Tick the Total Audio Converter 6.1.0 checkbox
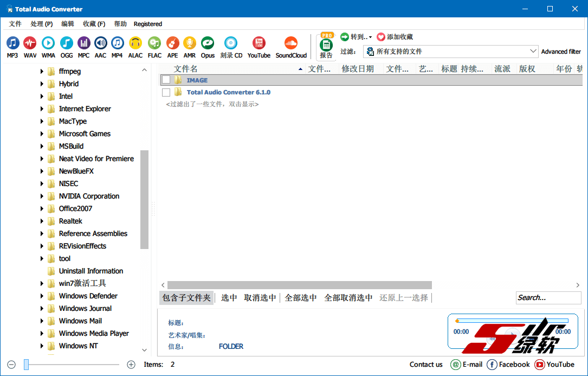 click(x=166, y=93)
